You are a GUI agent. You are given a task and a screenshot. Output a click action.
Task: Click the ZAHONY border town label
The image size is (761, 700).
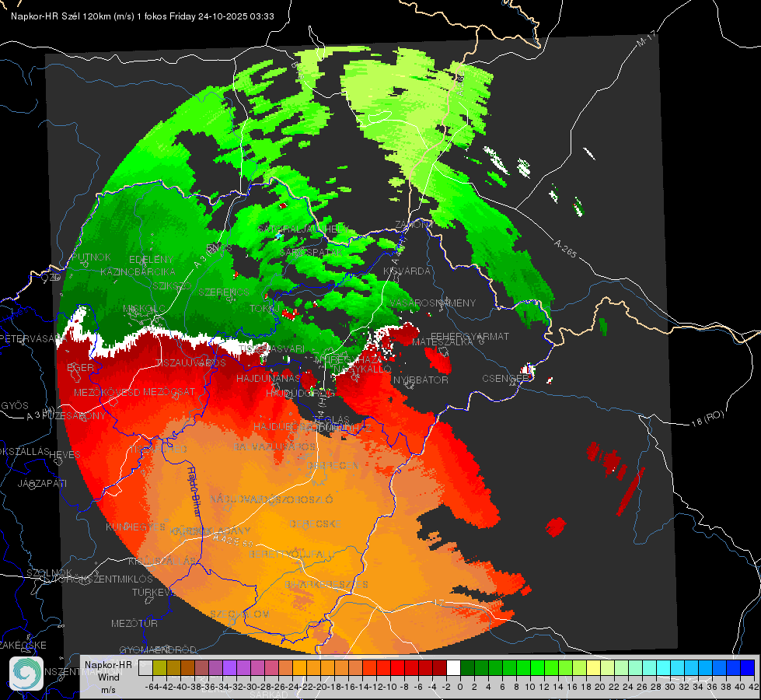(414, 225)
